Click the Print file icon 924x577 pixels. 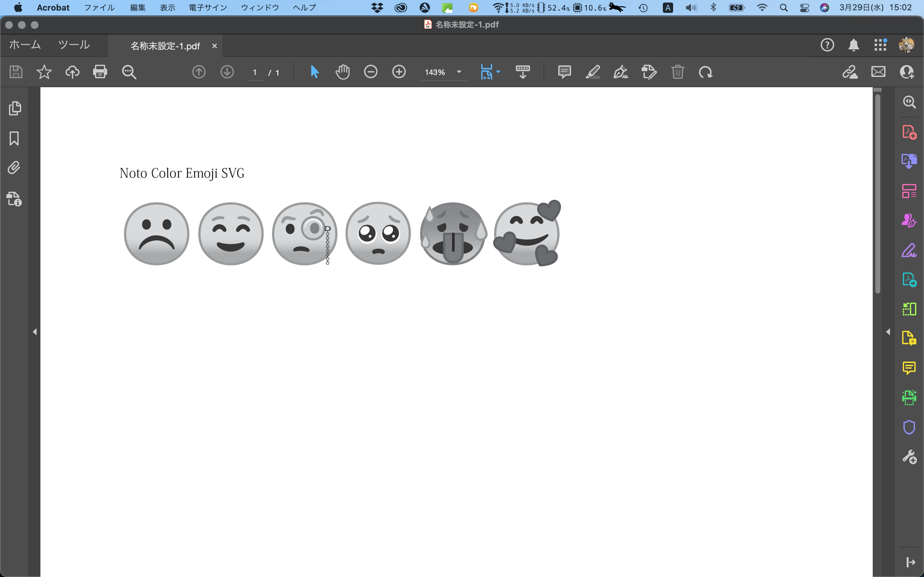[x=100, y=72]
